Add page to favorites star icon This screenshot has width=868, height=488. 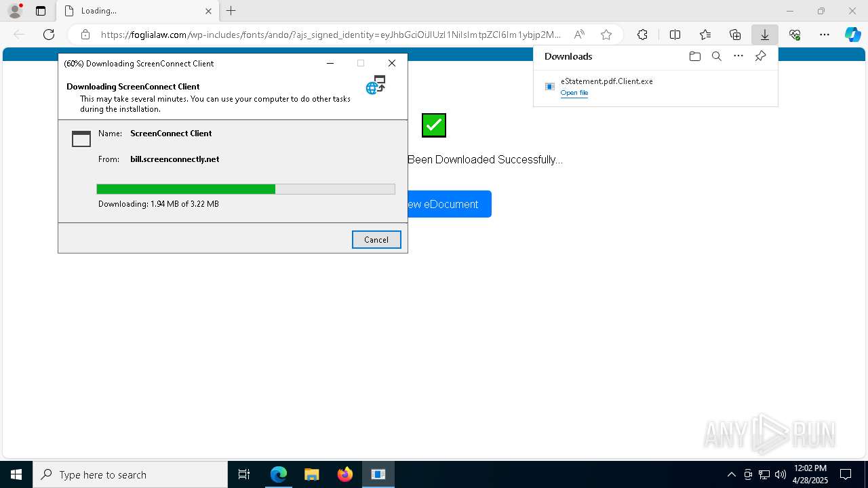606,35
